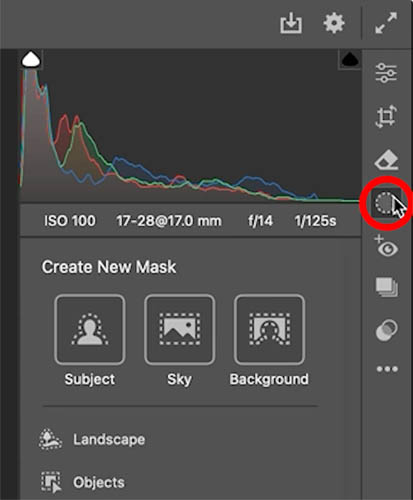This screenshot has height=500, width=413.
Task: Click the RGB histogram graph area
Action: 190,126
